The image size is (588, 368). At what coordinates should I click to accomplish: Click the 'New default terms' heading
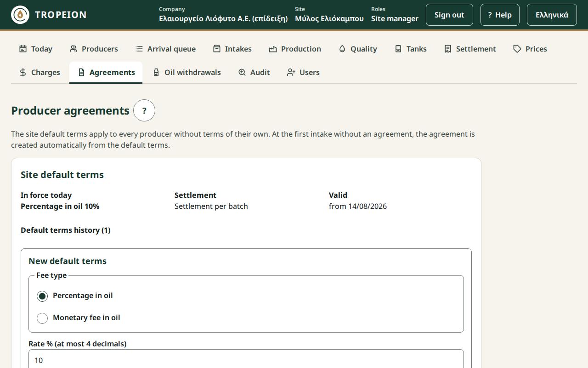68,261
